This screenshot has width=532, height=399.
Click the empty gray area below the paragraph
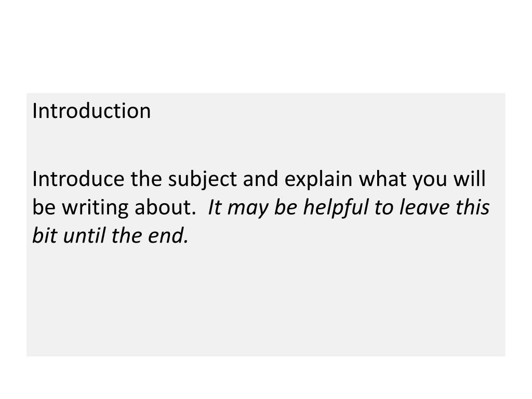pyautogui.click(x=265, y=302)
